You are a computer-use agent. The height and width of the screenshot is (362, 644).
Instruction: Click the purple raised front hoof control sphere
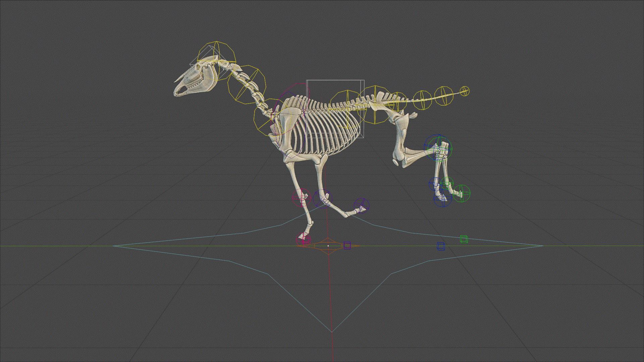click(x=361, y=206)
